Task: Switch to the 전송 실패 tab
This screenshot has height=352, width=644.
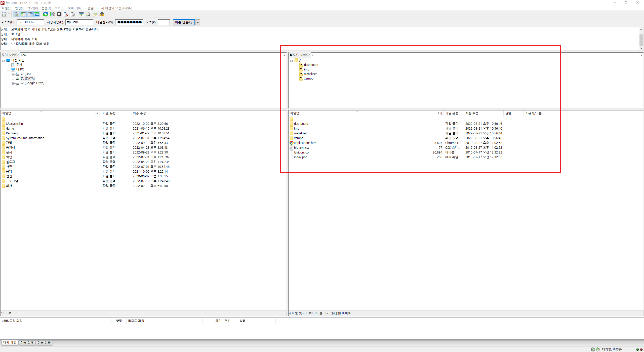Action: tap(27, 343)
